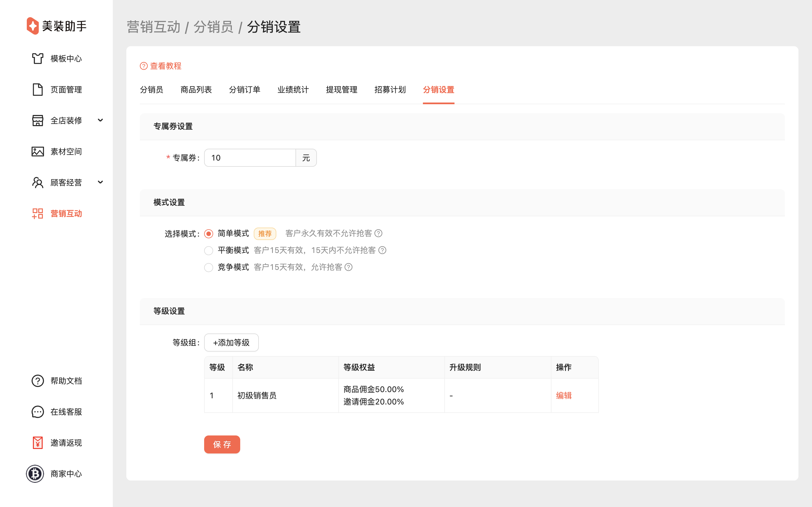
Task: Open 页面管理 page icon in sidebar
Action: tap(37, 90)
